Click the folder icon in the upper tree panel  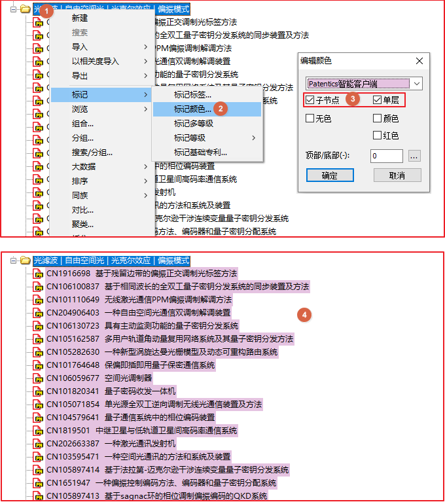(26, 9)
